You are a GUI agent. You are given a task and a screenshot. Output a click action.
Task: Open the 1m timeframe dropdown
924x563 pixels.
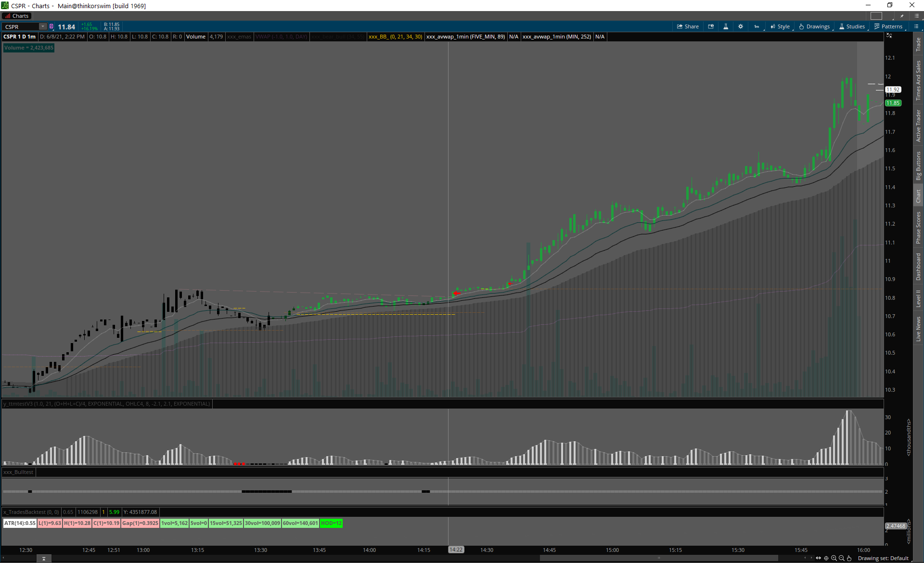757,26
